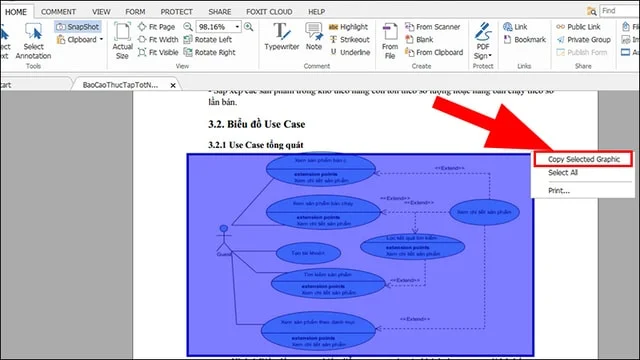Viewport: 640px width, 360px height.
Task: Create a Blank PDF
Action: pos(419,40)
